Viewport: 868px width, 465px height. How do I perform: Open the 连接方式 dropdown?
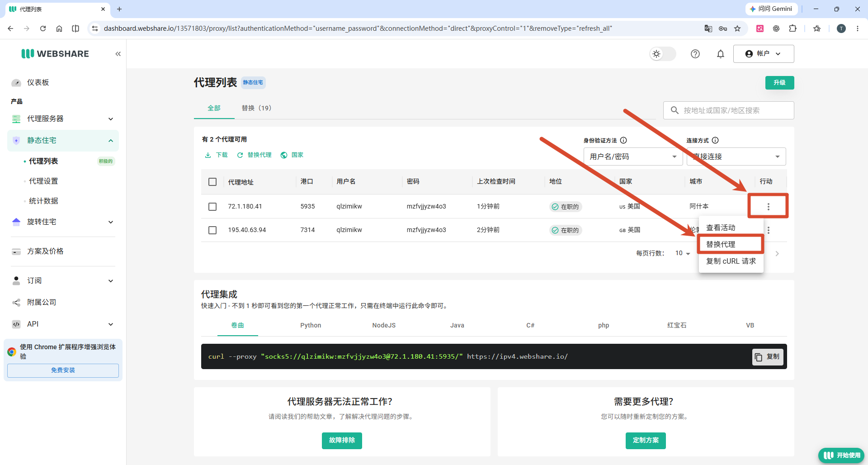(x=736, y=157)
